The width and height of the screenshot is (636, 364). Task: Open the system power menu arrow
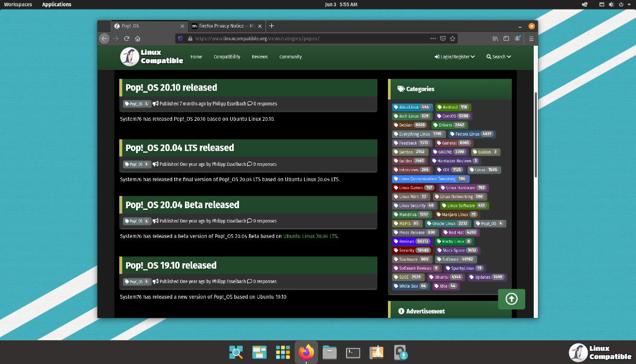(x=629, y=4)
